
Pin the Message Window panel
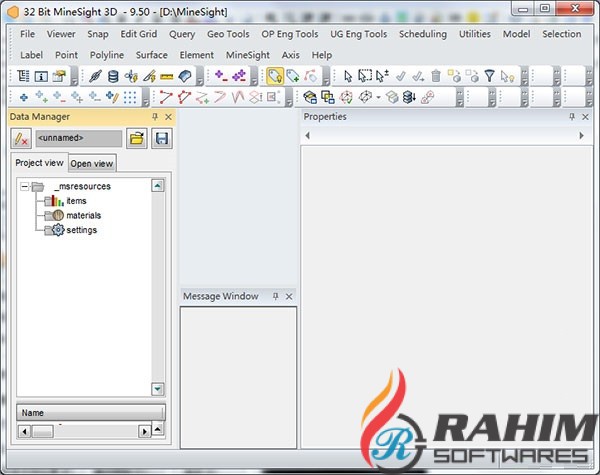276,296
